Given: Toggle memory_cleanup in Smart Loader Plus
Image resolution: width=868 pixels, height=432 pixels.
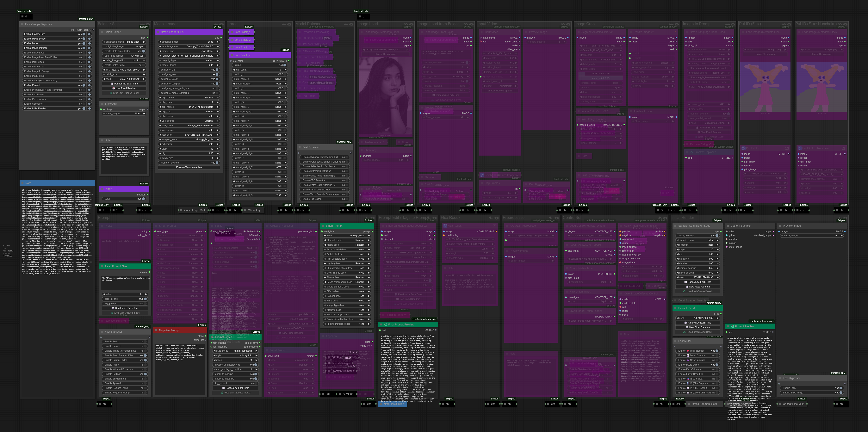Looking at the screenshot, I should click(217, 163).
